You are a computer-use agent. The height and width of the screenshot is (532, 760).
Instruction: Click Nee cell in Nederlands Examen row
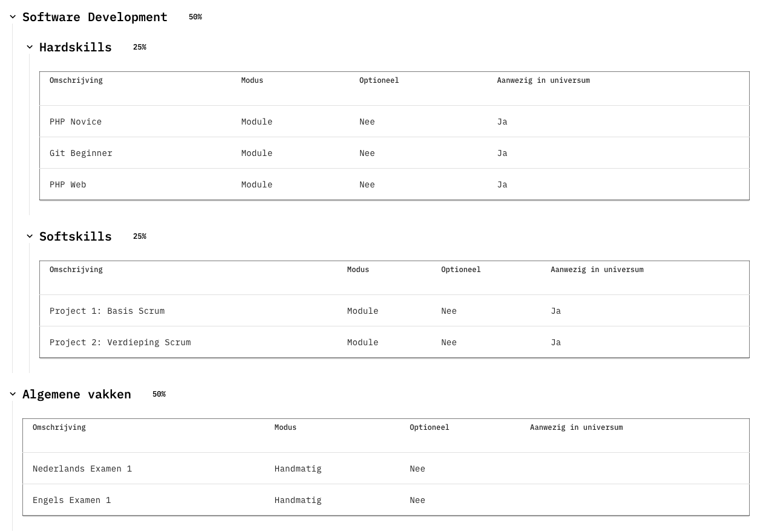418,469
